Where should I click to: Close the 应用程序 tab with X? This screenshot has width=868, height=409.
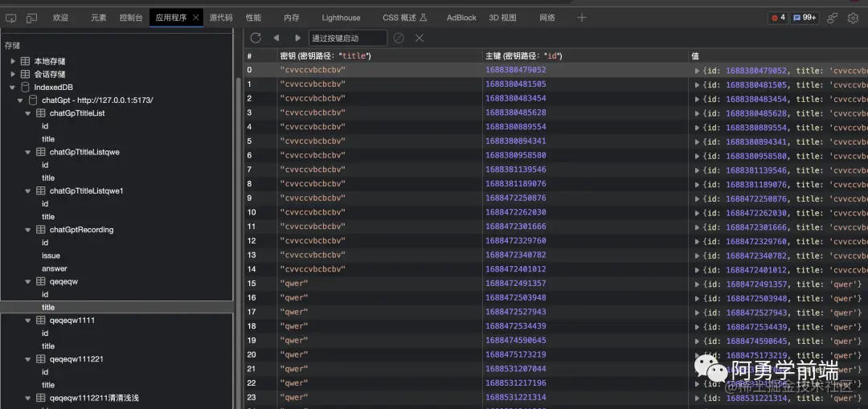pos(195,18)
